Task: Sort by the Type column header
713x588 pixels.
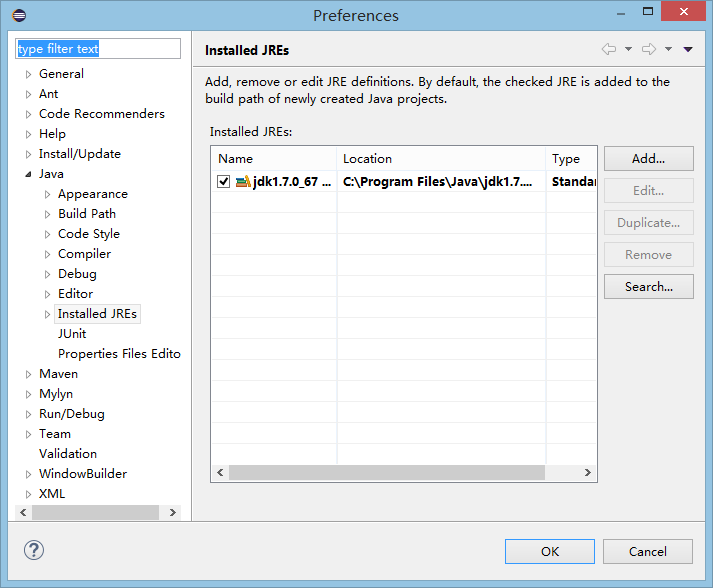Action: coord(571,158)
